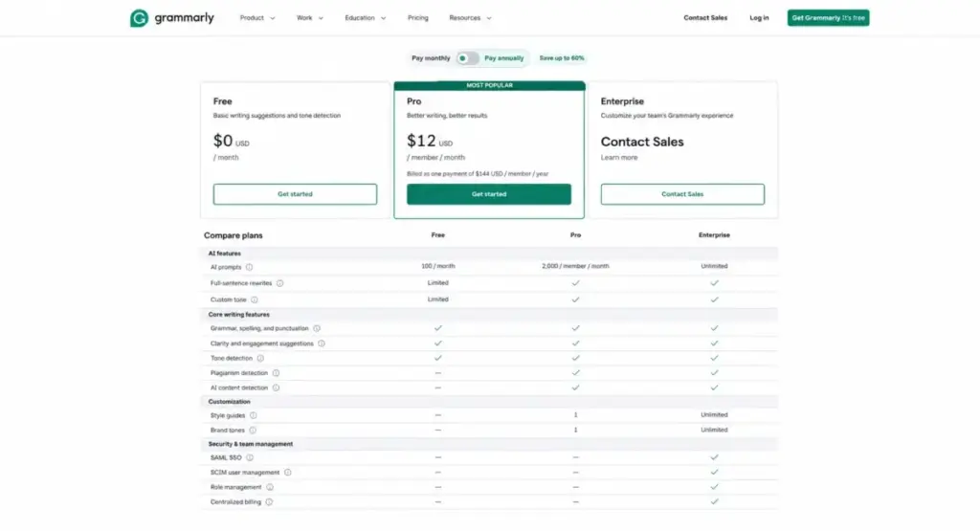Screen dimensions: 980x531
Task: Open info icon next to Role management
Action: (x=269, y=487)
